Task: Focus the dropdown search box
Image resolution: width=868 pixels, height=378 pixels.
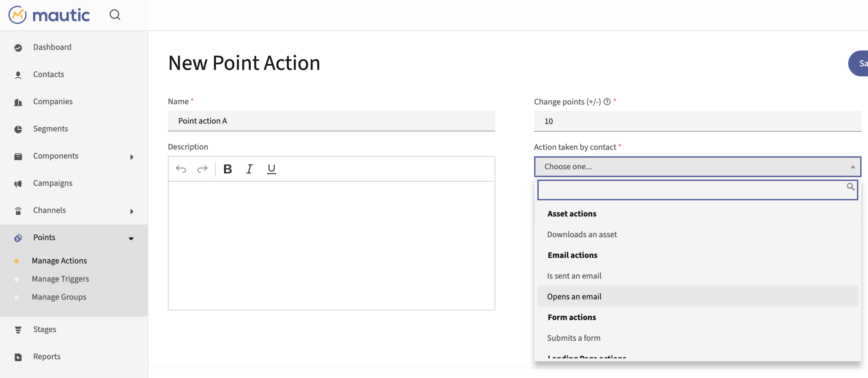Action: 691,190
